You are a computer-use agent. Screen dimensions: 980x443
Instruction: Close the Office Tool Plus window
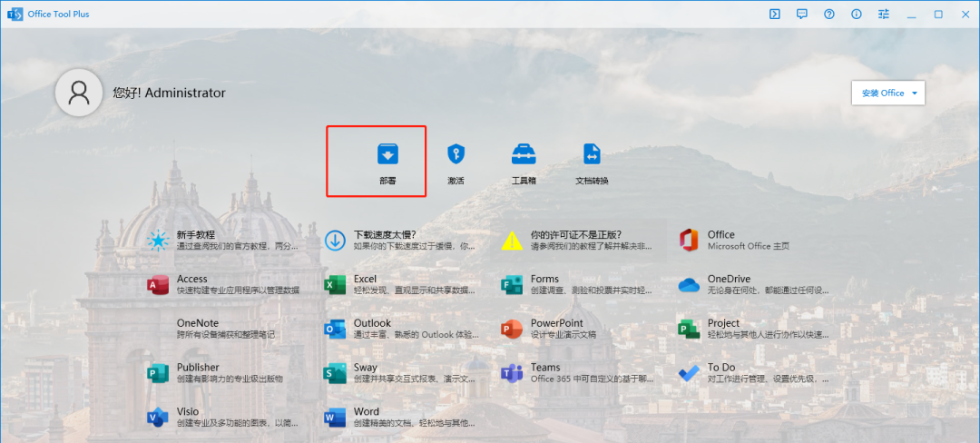tap(965, 15)
